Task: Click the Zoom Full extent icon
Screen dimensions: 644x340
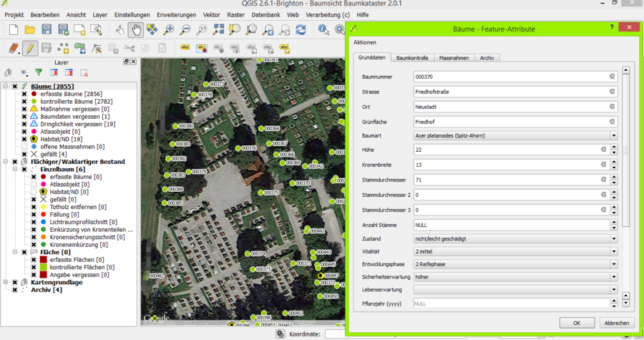Action: click(218, 29)
